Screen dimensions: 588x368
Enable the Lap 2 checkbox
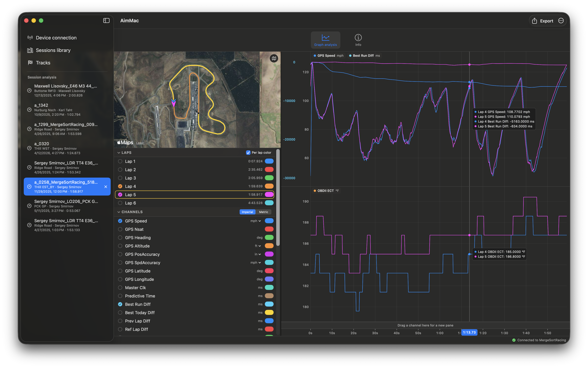coord(120,170)
